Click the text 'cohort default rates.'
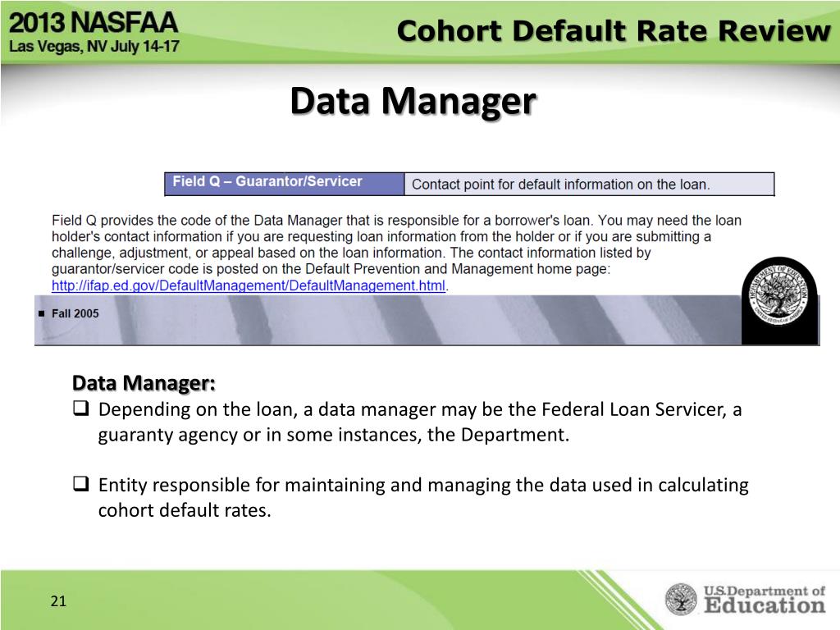 tap(185, 510)
